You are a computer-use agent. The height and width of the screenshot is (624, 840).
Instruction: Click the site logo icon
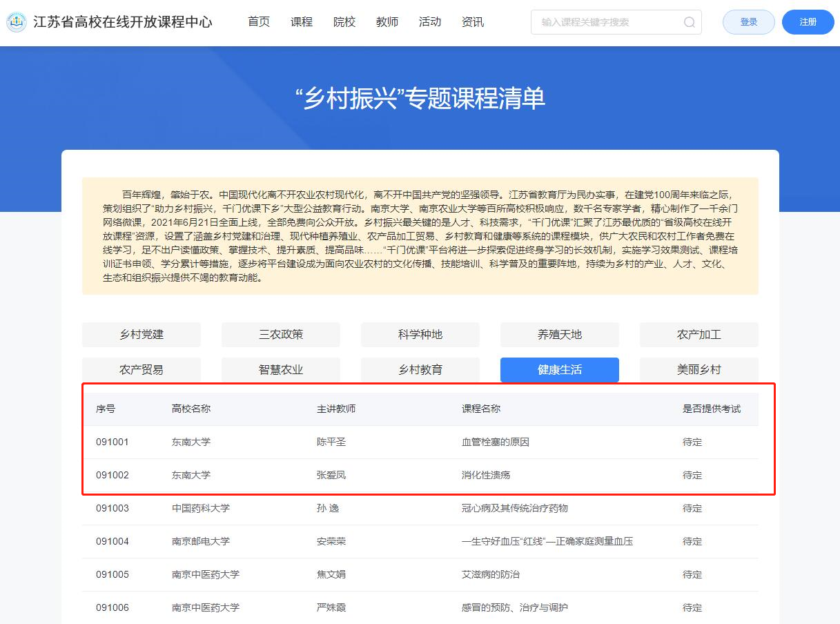pyautogui.click(x=17, y=22)
